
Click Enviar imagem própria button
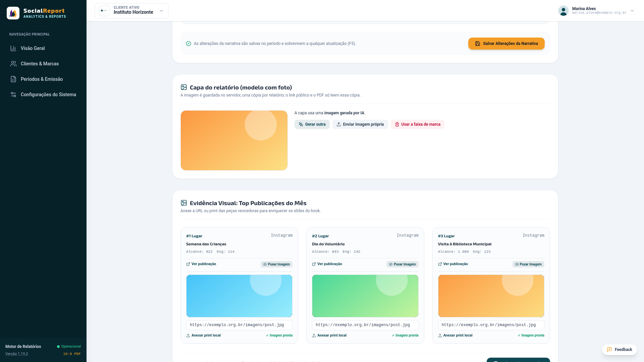coord(360,124)
